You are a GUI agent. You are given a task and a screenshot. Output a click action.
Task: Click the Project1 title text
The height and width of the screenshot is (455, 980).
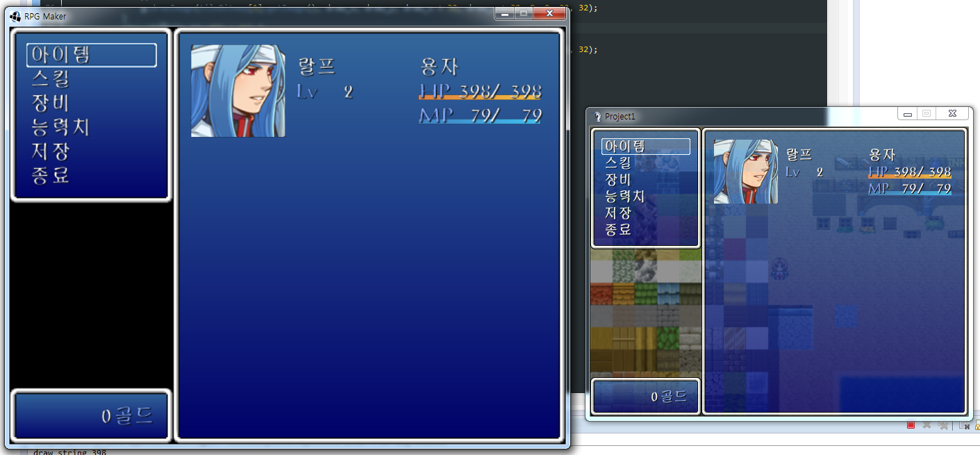point(620,117)
